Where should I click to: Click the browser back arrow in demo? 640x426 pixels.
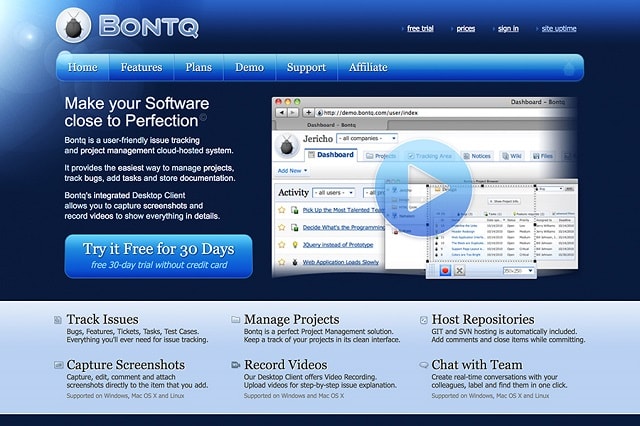tap(282, 112)
